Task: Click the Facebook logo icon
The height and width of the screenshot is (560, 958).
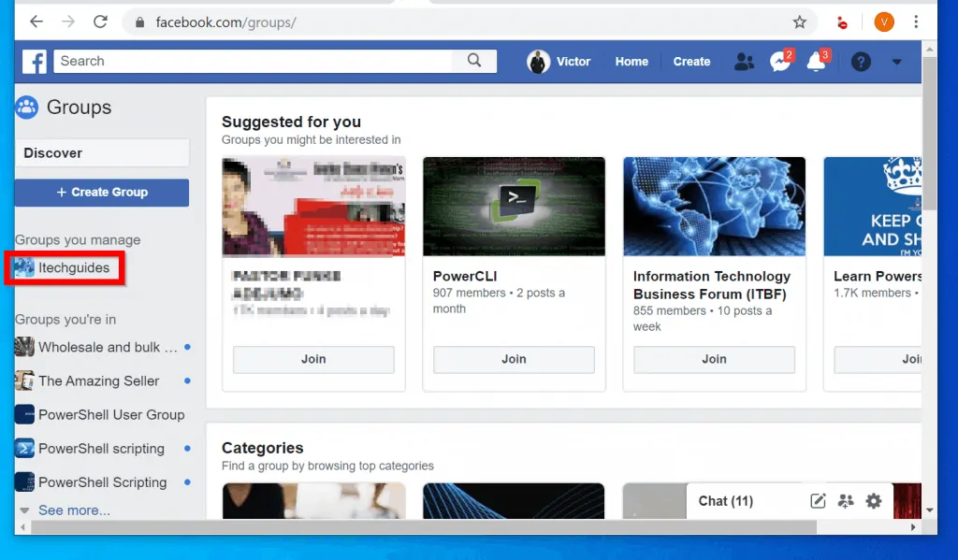Action: point(34,61)
